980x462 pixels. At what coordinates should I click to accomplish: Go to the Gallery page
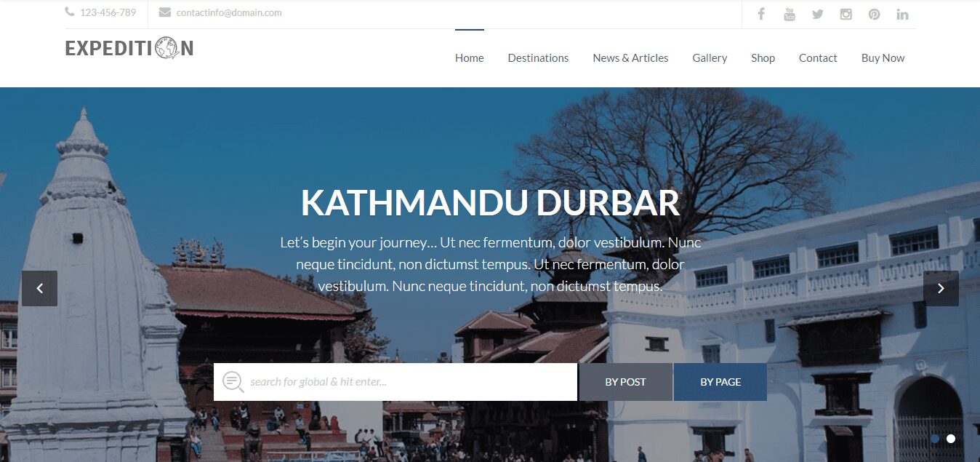(710, 58)
